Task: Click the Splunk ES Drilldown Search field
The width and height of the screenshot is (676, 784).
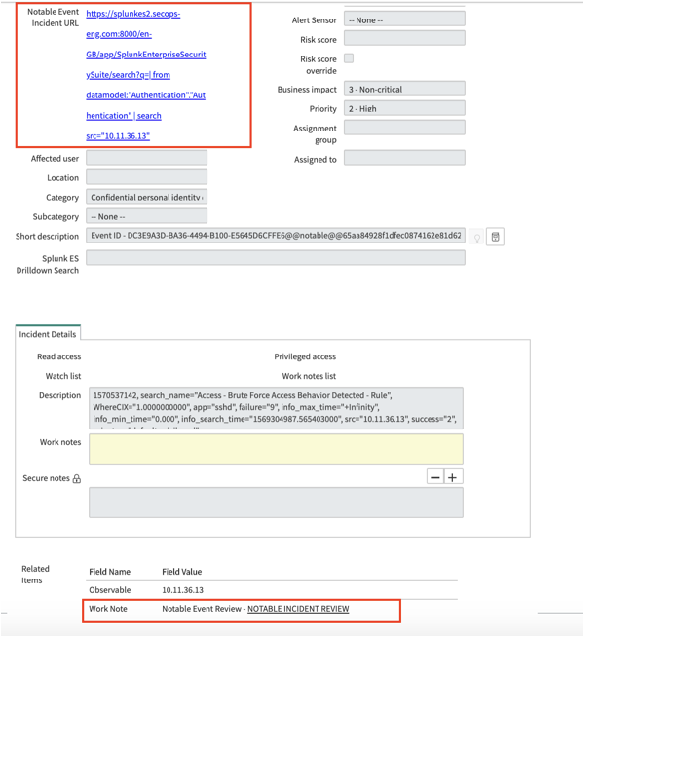Action: pyautogui.click(x=276, y=258)
